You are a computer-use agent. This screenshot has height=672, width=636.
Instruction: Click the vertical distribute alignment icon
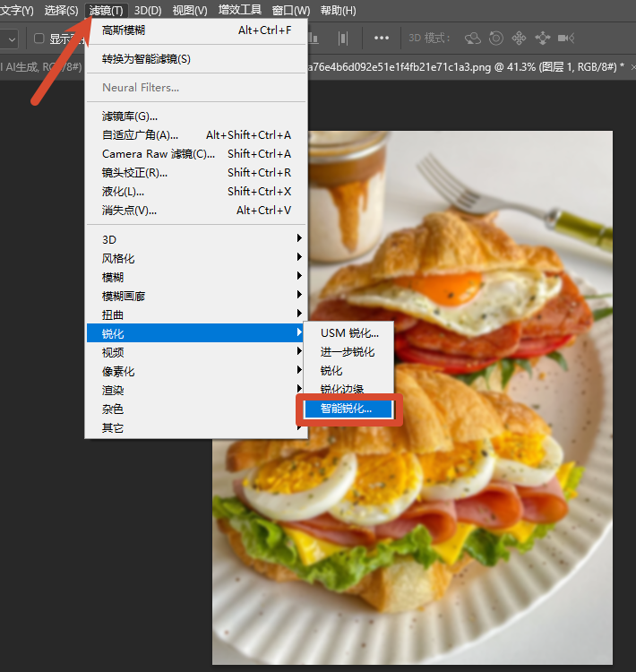pos(343,39)
